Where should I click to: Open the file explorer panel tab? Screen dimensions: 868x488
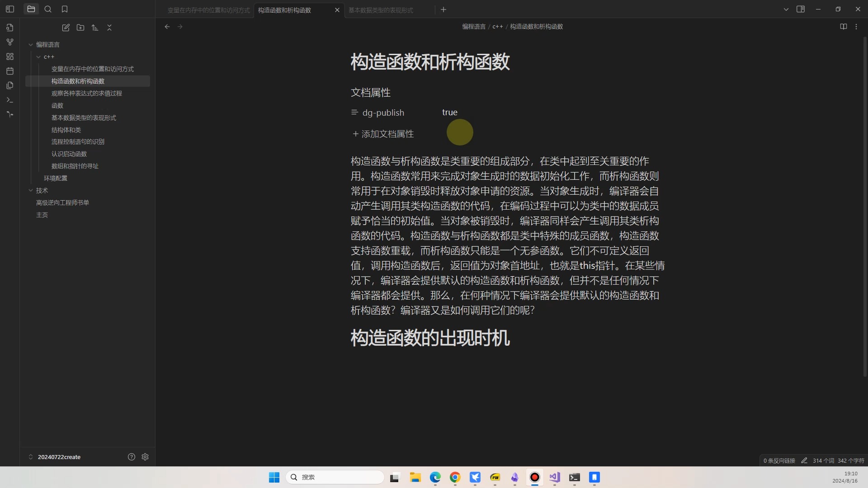click(x=31, y=9)
